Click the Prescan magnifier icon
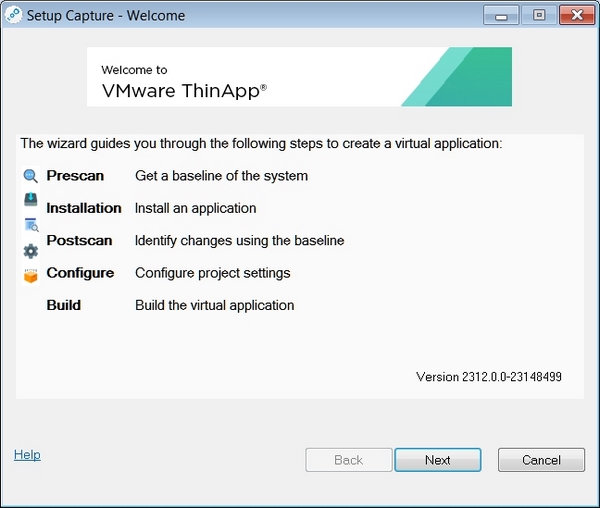 click(x=30, y=176)
